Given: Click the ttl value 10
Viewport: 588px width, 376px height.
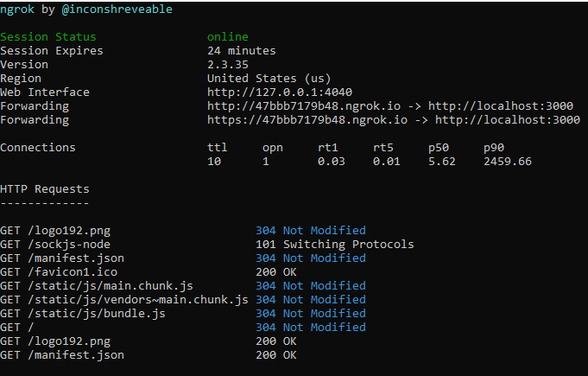Looking at the screenshot, I should [214, 162].
